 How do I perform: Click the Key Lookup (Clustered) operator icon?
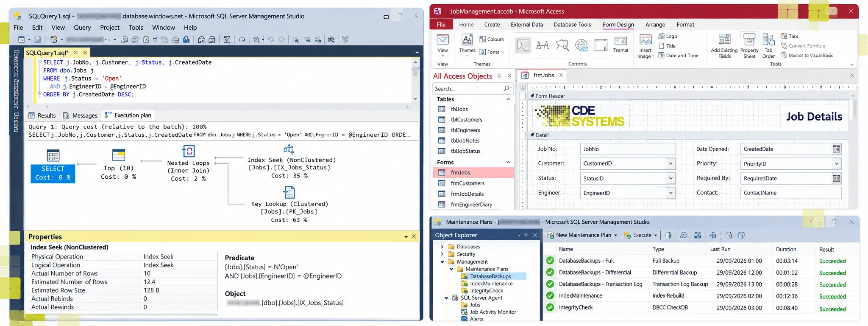(x=289, y=193)
